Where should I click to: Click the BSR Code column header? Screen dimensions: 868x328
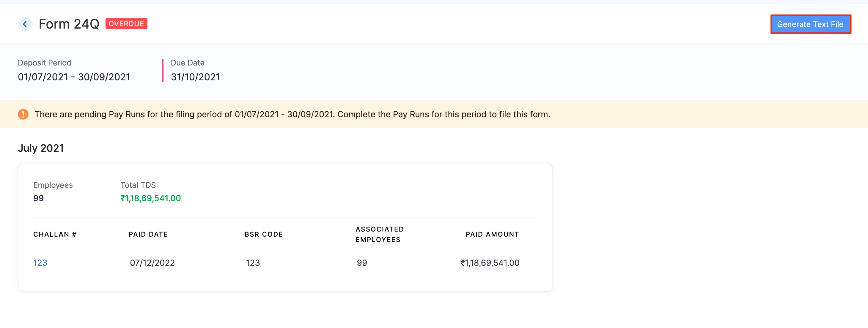tap(263, 234)
